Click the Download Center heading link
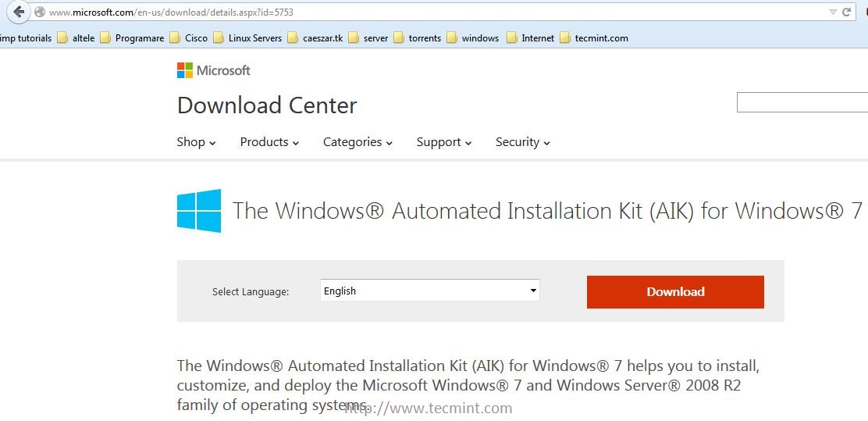The height and width of the screenshot is (421, 868). [267, 105]
